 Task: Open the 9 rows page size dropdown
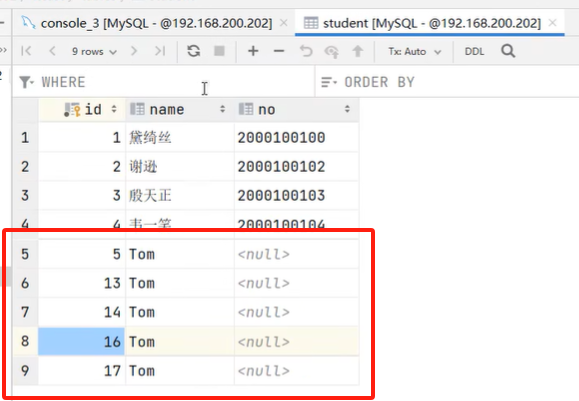(94, 51)
